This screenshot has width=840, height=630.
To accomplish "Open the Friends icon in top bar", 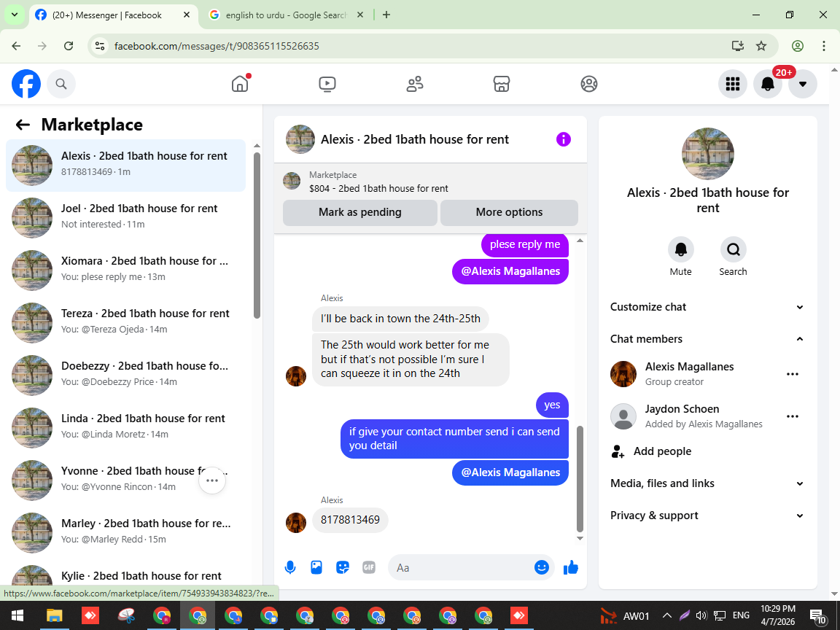I will pos(415,84).
